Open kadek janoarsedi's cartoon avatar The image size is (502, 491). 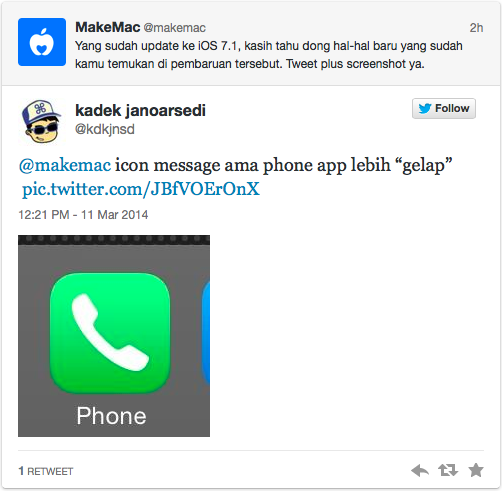pyautogui.click(x=42, y=122)
